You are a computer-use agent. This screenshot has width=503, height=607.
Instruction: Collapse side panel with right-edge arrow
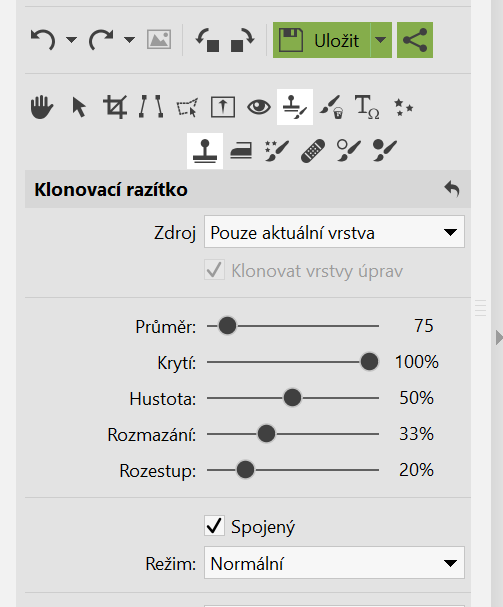point(499,338)
